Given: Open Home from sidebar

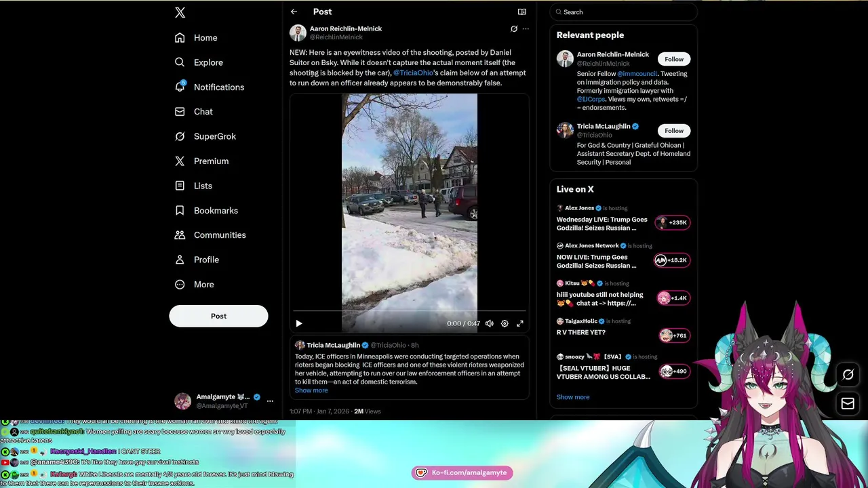Looking at the screenshot, I should [x=196, y=38].
